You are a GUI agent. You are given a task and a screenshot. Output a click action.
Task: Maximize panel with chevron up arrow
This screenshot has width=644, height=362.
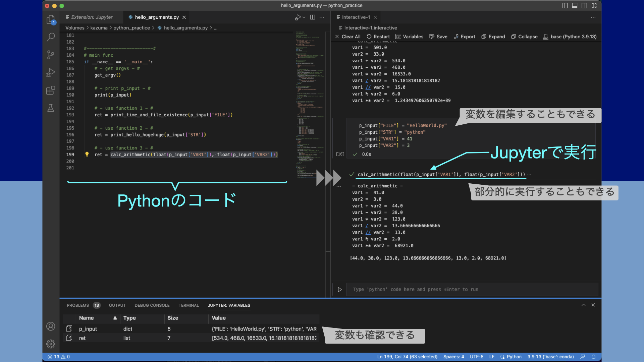pos(584,305)
